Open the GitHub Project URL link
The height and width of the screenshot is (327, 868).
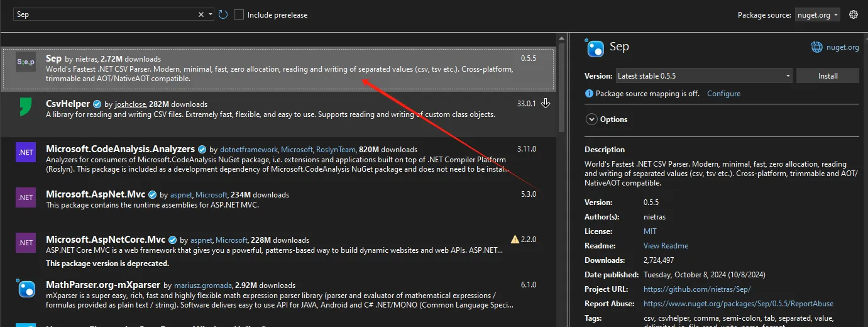point(697,289)
